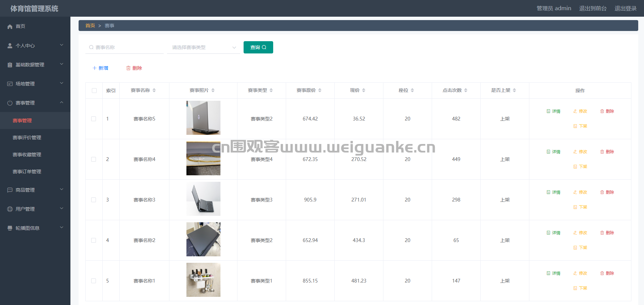Viewport: 644px width, 305px height.
Task: Click the home icon beside 首页 in sidebar
Action: pos(10,27)
